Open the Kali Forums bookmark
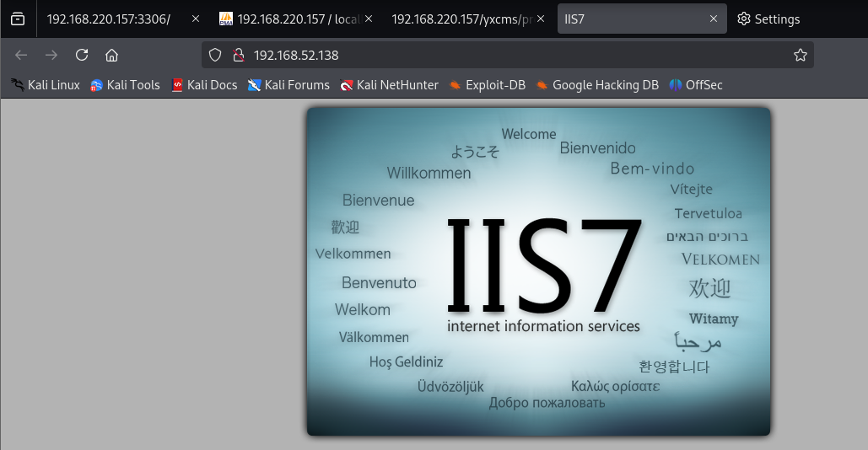This screenshot has width=868, height=450. (288, 85)
